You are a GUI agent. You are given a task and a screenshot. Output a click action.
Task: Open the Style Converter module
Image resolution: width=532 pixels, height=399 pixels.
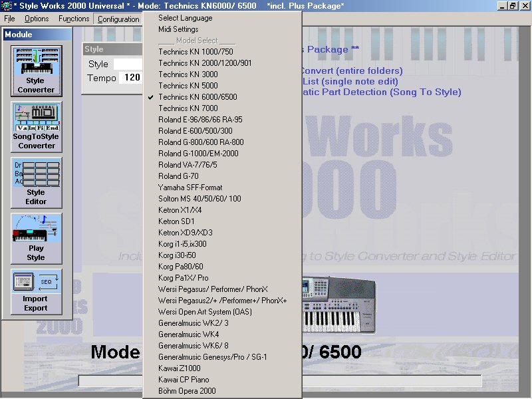(x=37, y=71)
